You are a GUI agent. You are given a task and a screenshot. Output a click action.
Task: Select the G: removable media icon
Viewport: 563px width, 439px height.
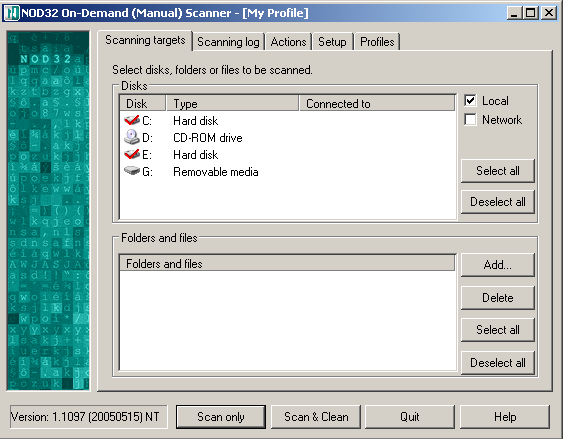pyautogui.click(x=132, y=171)
